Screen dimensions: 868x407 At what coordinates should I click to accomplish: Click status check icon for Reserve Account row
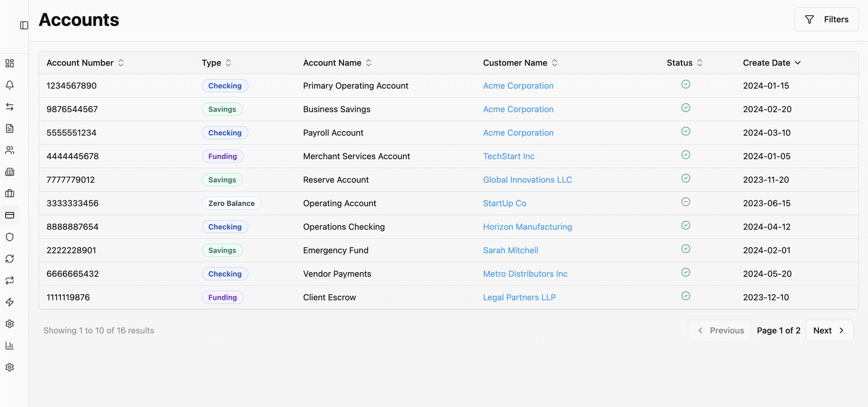(686, 178)
